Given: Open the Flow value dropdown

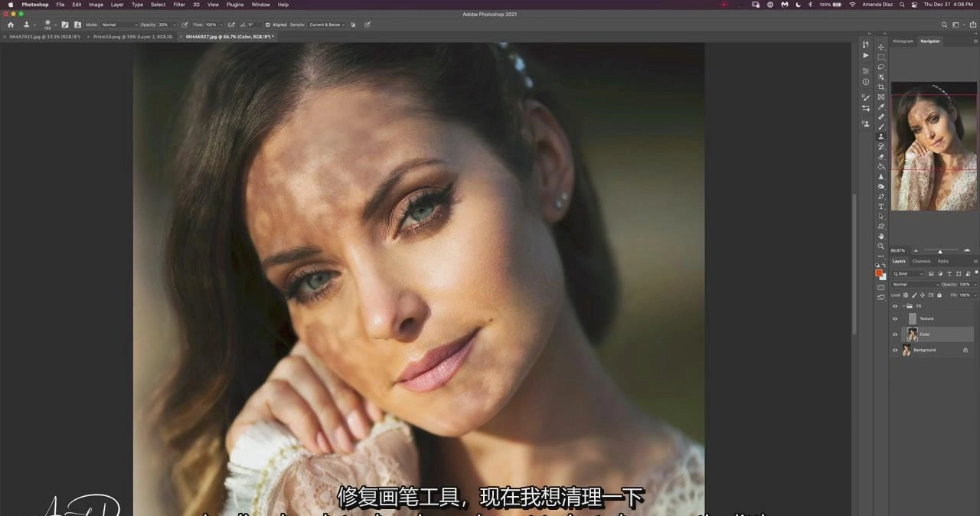Looking at the screenshot, I should click(x=221, y=24).
